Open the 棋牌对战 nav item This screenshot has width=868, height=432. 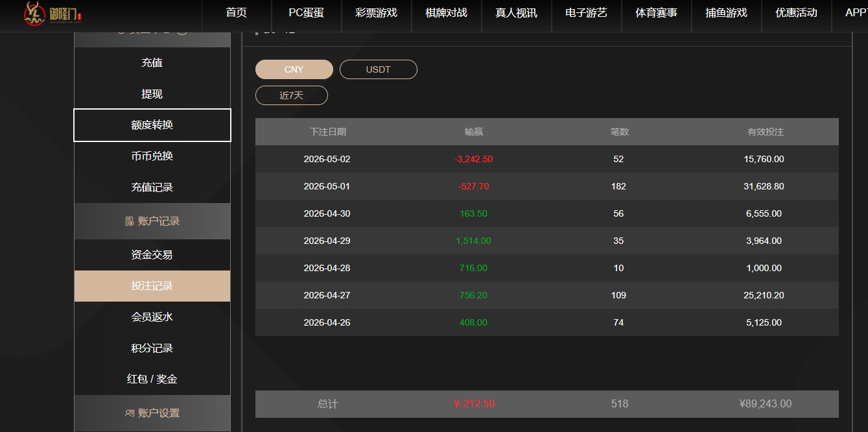447,13
